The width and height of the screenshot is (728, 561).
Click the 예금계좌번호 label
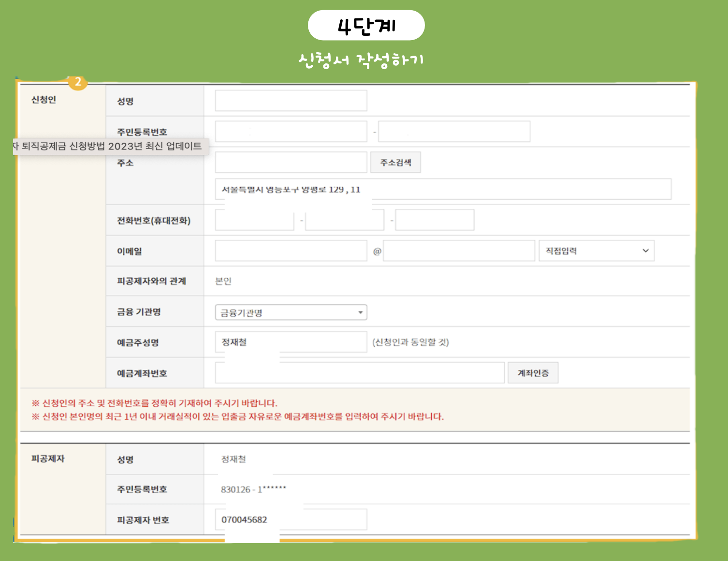[142, 373]
